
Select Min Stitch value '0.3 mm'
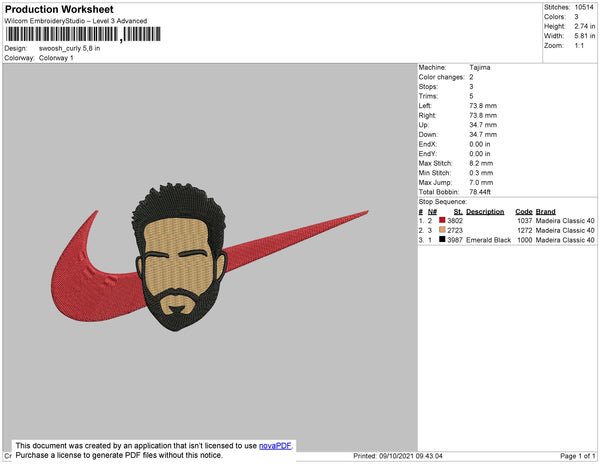click(x=481, y=173)
